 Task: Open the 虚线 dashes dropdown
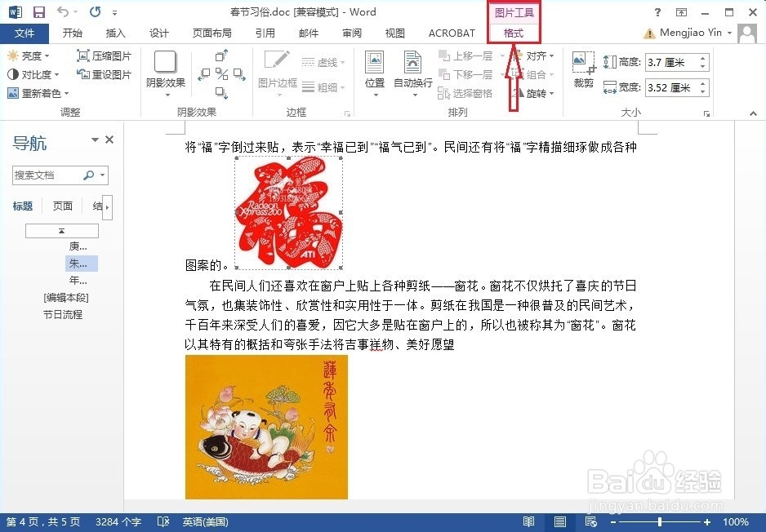(x=323, y=62)
